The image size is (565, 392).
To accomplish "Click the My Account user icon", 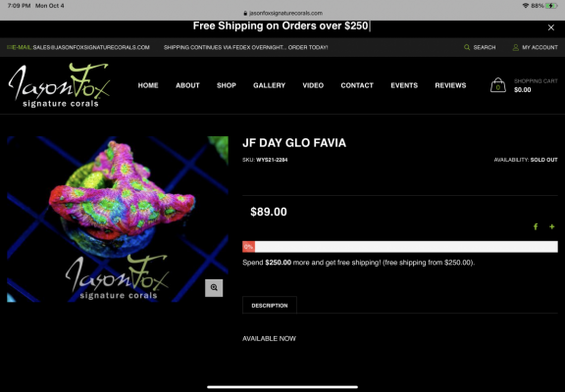I will (516, 47).
